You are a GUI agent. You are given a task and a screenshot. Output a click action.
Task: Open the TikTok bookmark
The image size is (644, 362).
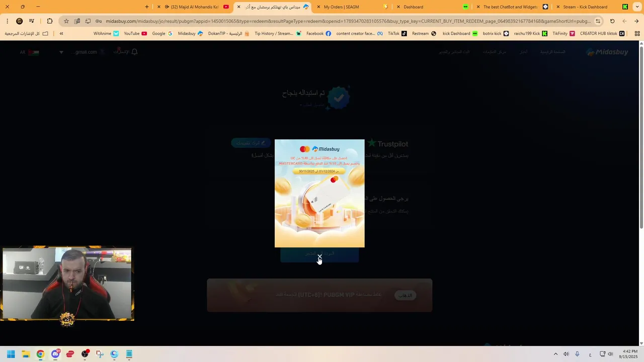point(397,34)
